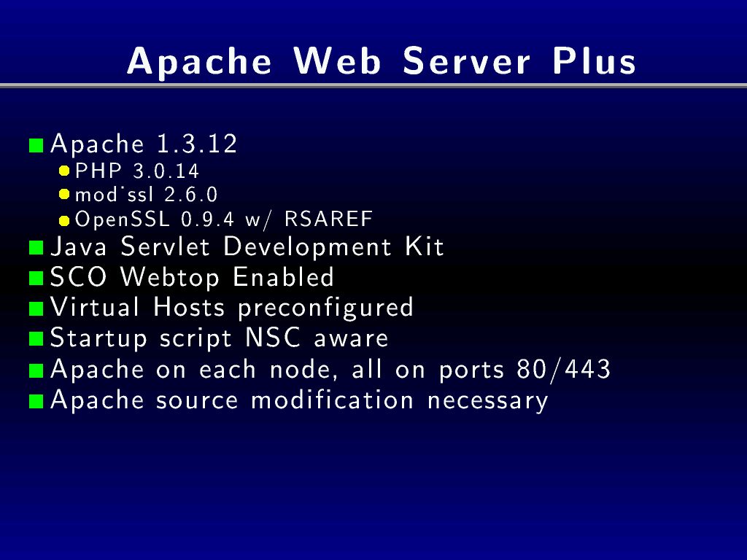The image size is (747, 560).
Task: Select the "mod_ssl 2.6.0" sub-bullet
Action: click(x=146, y=194)
